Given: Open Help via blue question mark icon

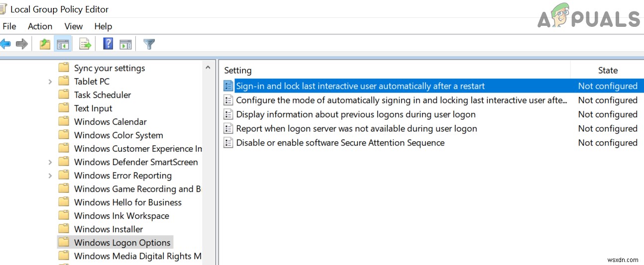Looking at the screenshot, I should coord(108,44).
